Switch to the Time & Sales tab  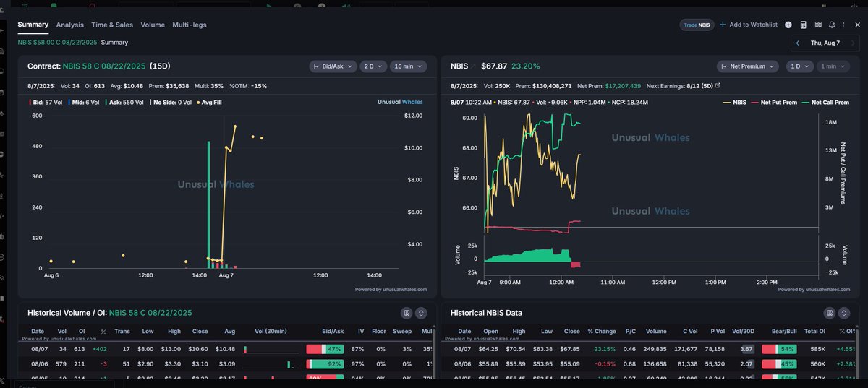coord(112,25)
